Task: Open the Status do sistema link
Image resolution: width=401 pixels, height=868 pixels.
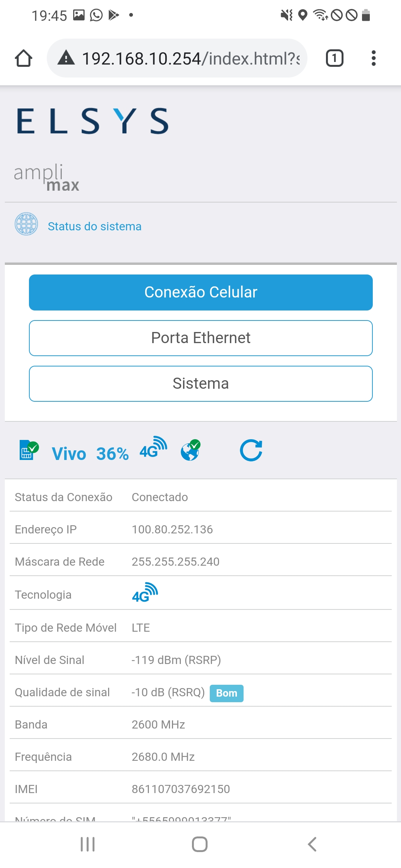Action: 95,226
